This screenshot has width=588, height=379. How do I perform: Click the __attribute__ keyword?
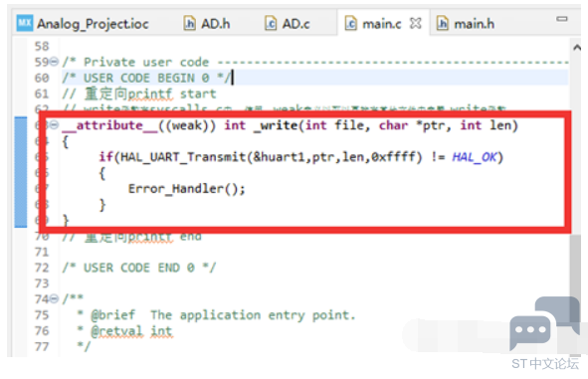[x=109, y=125]
